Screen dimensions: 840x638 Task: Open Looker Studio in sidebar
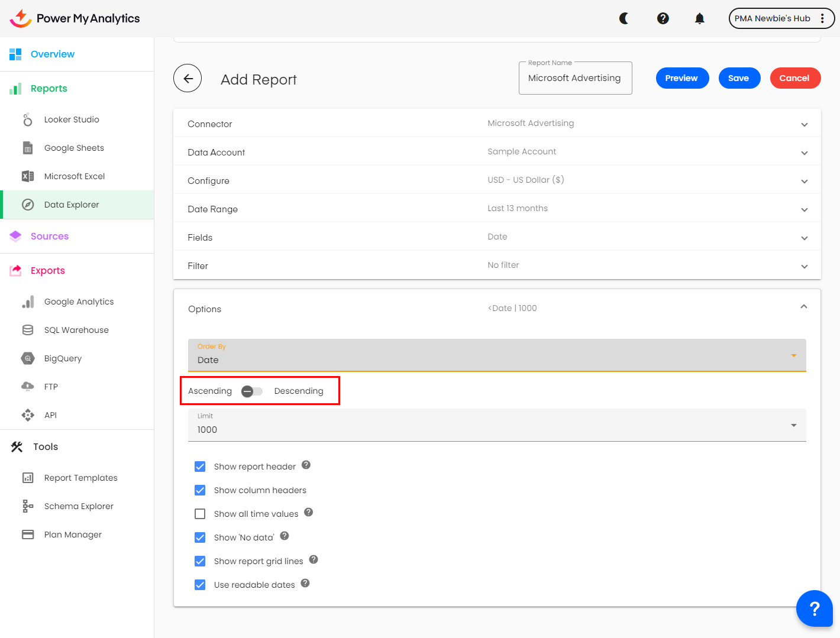(x=72, y=119)
